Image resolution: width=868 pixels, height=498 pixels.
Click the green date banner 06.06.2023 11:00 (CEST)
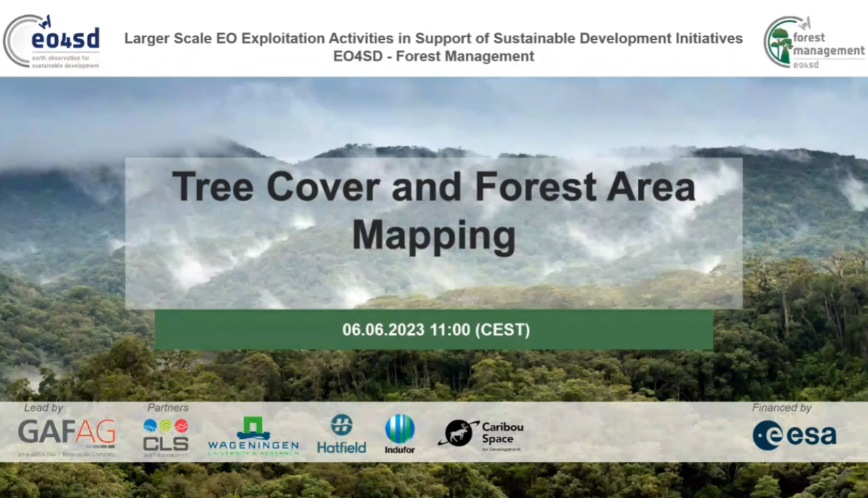pos(434,330)
